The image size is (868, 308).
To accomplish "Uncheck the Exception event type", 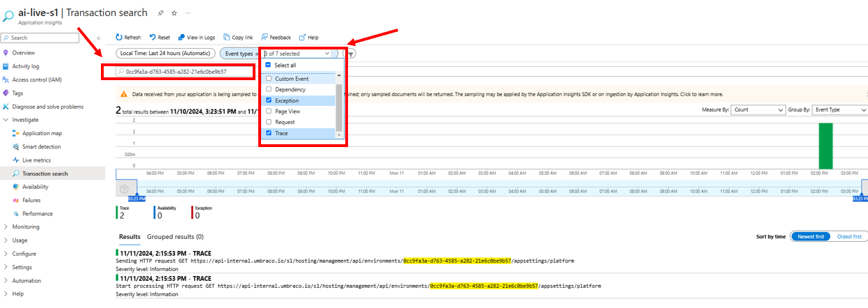I will pyautogui.click(x=269, y=100).
